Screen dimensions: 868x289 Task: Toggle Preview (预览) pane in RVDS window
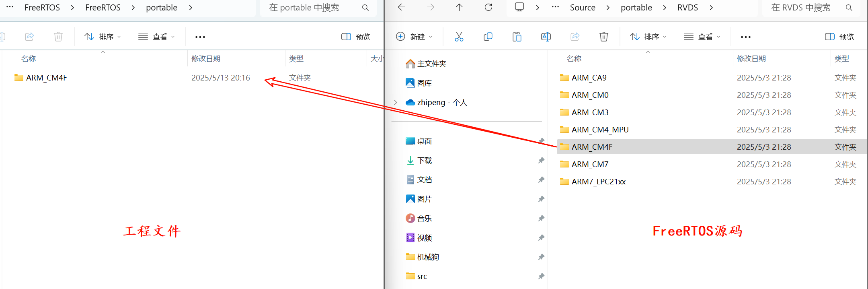(839, 37)
